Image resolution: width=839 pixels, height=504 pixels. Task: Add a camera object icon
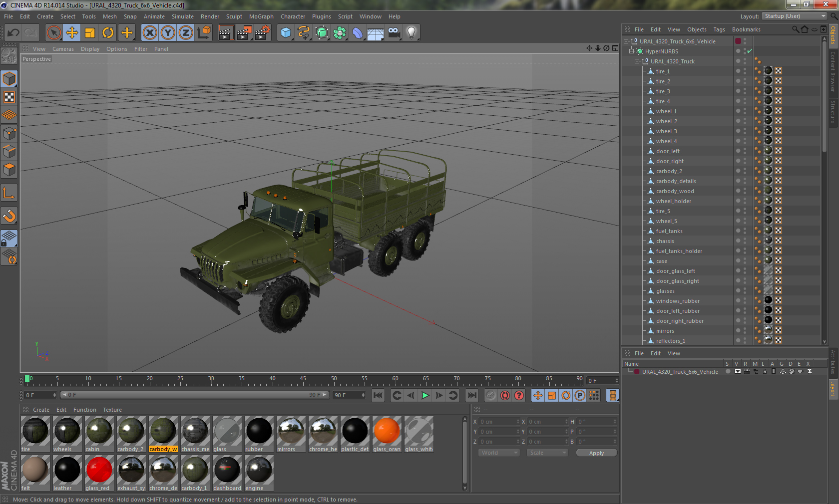pos(394,33)
